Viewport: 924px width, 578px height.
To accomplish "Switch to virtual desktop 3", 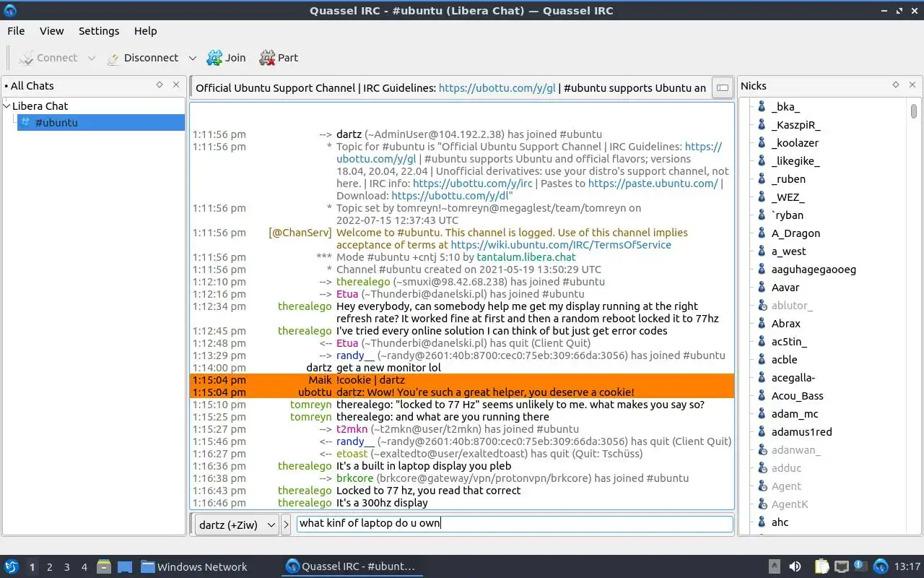I will (66, 567).
